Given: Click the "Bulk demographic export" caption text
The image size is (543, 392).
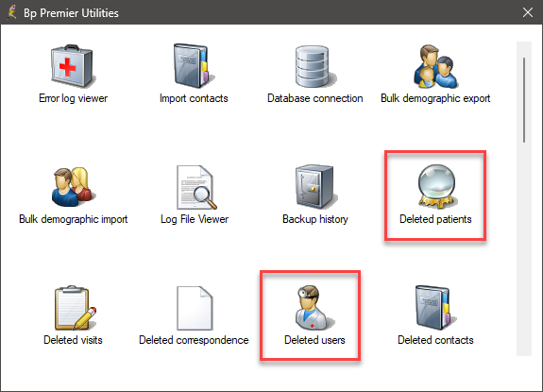Looking at the screenshot, I should coord(435,98).
